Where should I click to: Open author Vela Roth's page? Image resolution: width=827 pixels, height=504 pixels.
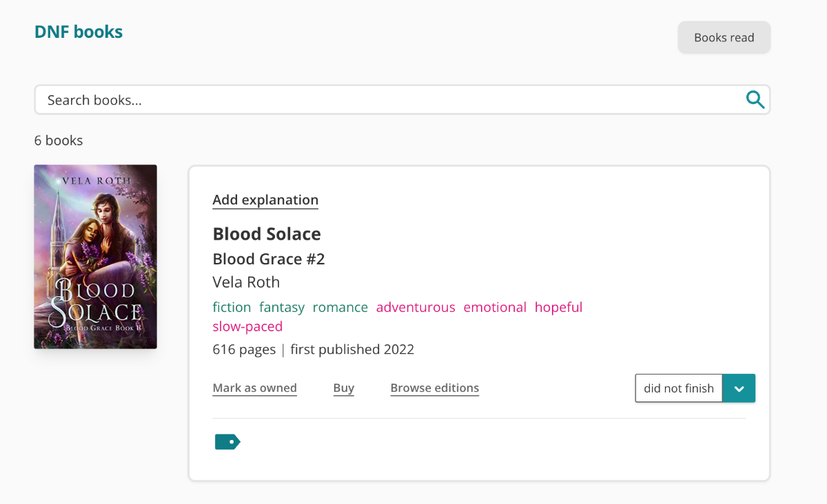pos(246,282)
